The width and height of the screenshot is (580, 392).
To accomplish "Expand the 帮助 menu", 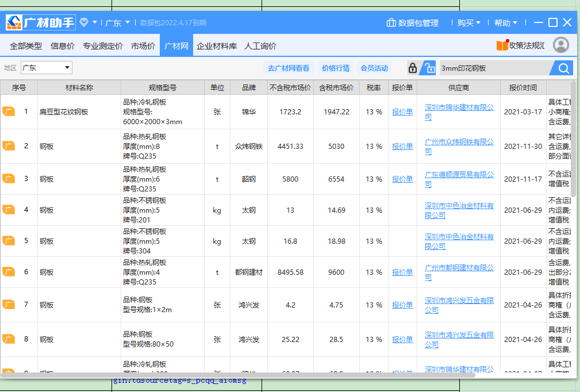I will [506, 23].
